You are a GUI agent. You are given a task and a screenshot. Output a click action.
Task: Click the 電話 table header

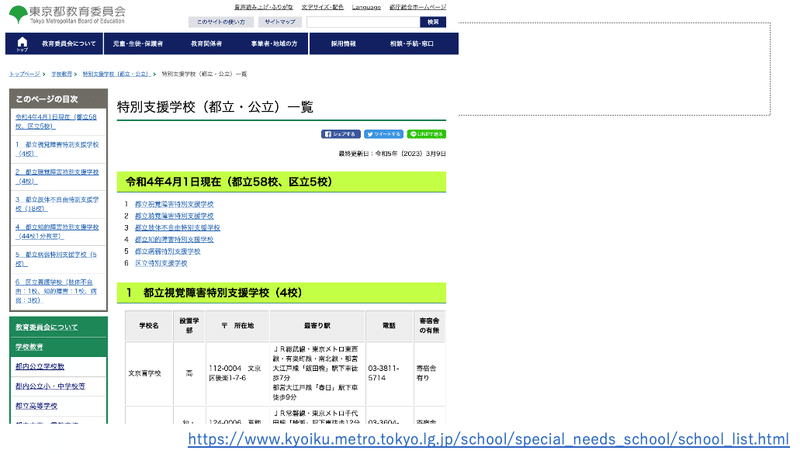coord(389,325)
